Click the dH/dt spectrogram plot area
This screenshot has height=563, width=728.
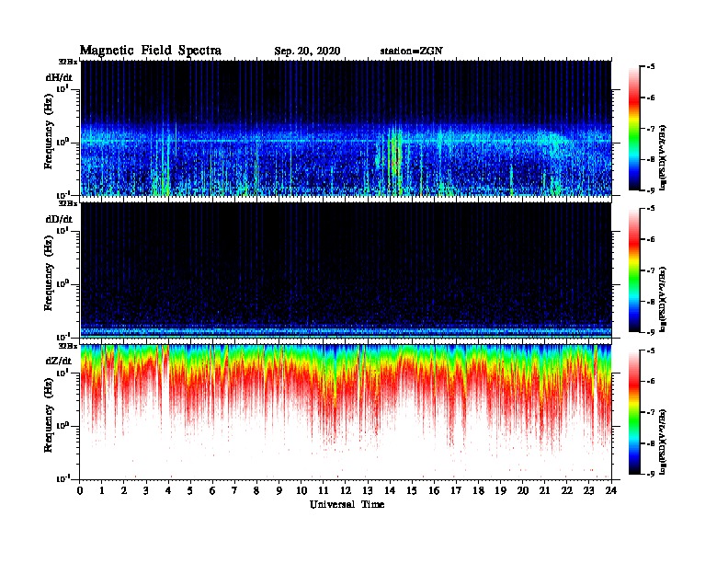coord(346,128)
